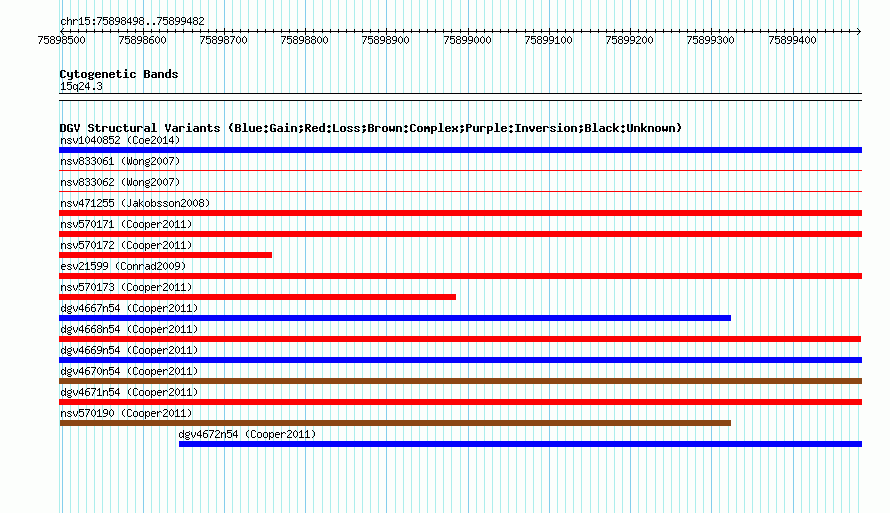Select the brown dgv4670n54 complex bar
890x513 pixels.
click(x=460, y=381)
